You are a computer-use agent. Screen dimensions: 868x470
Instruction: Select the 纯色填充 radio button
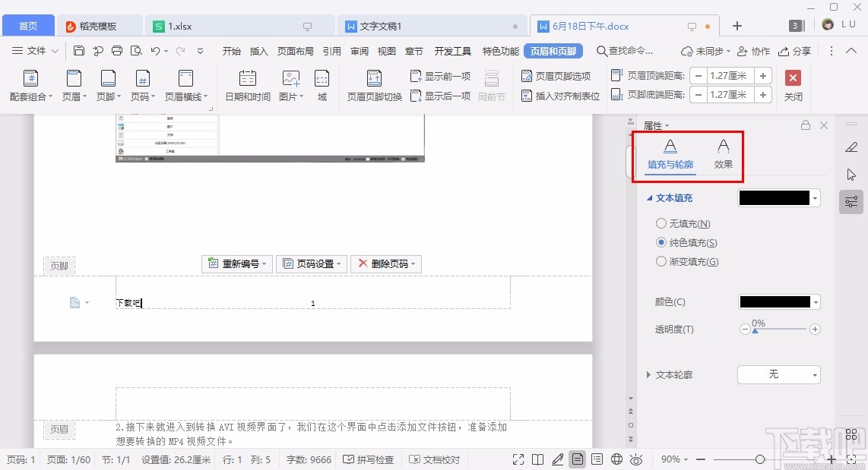[x=661, y=243]
